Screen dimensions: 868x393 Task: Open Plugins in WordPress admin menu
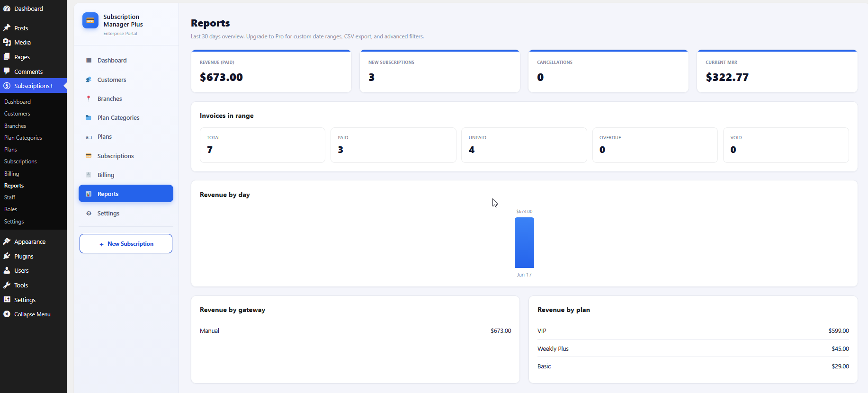point(33,256)
